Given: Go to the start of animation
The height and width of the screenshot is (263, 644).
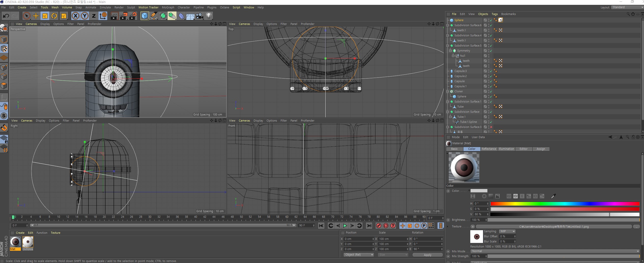Looking at the screenshot, I should [321, 226].
